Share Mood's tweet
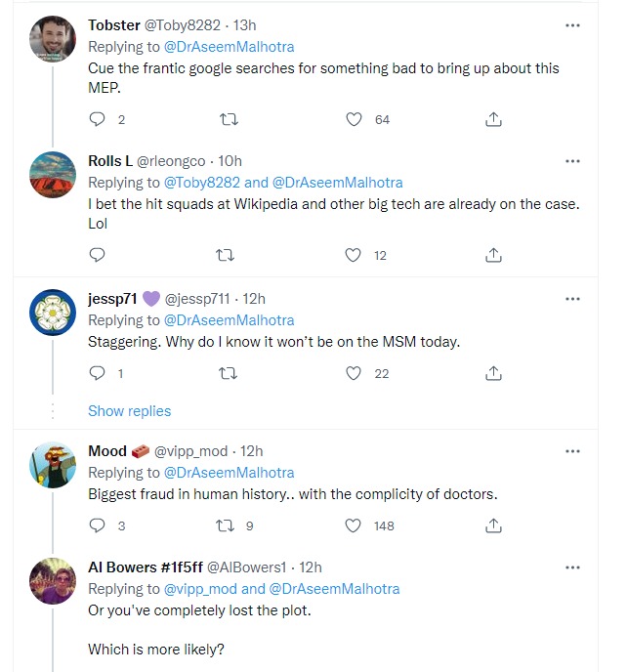The height and width of the screenshot is (672, 627). click(x=493, y=525)
